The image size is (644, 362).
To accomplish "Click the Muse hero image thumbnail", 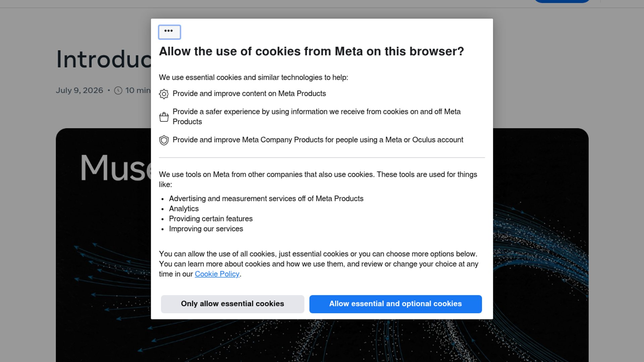I will click(x=103, y=245).
